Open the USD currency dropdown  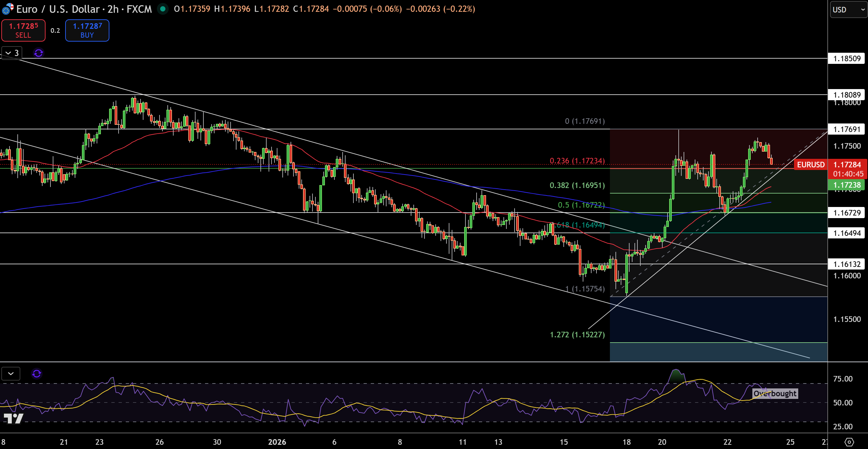pyautogui.click(x=848, y=9)
